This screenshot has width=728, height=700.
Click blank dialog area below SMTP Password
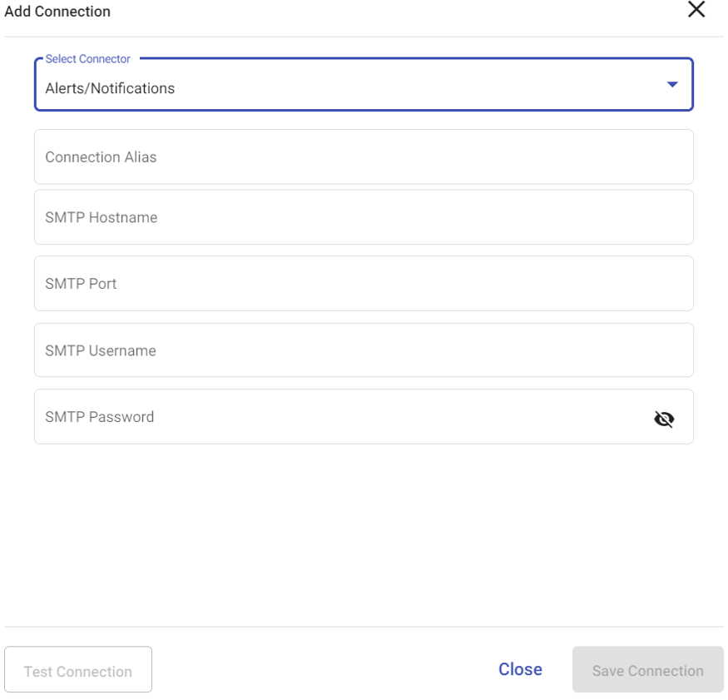[x=364, y=534]
